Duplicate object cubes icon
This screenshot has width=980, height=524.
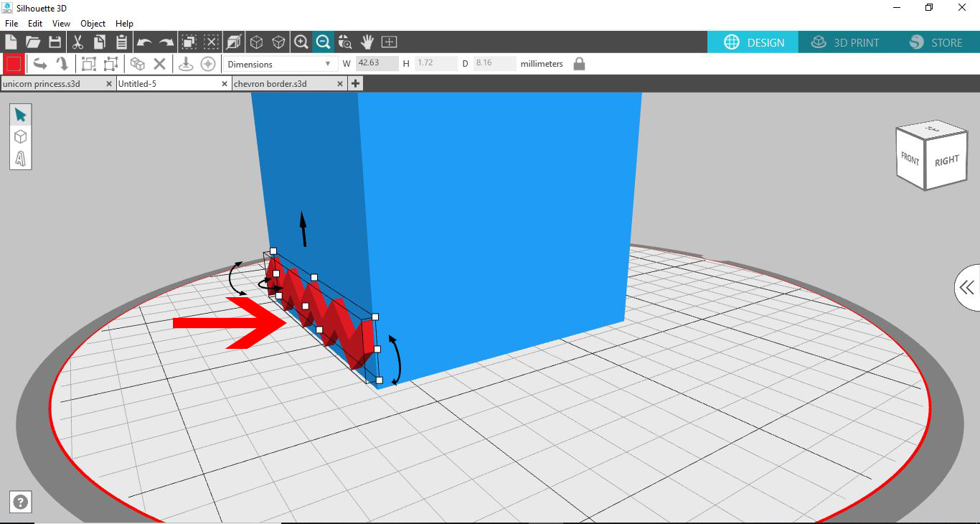click(137, 64)
